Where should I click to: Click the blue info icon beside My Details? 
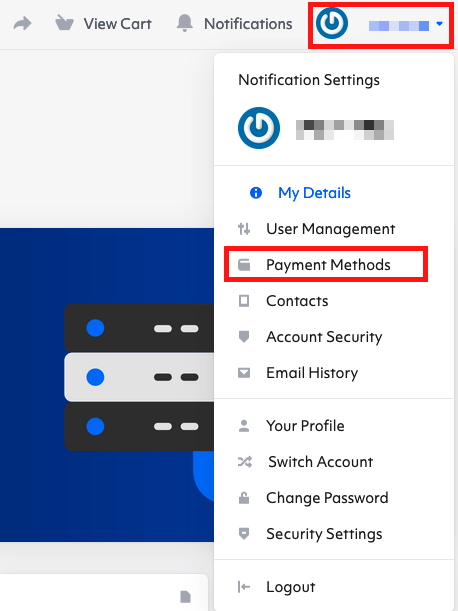pyautogui.click(x=256, y=192)
